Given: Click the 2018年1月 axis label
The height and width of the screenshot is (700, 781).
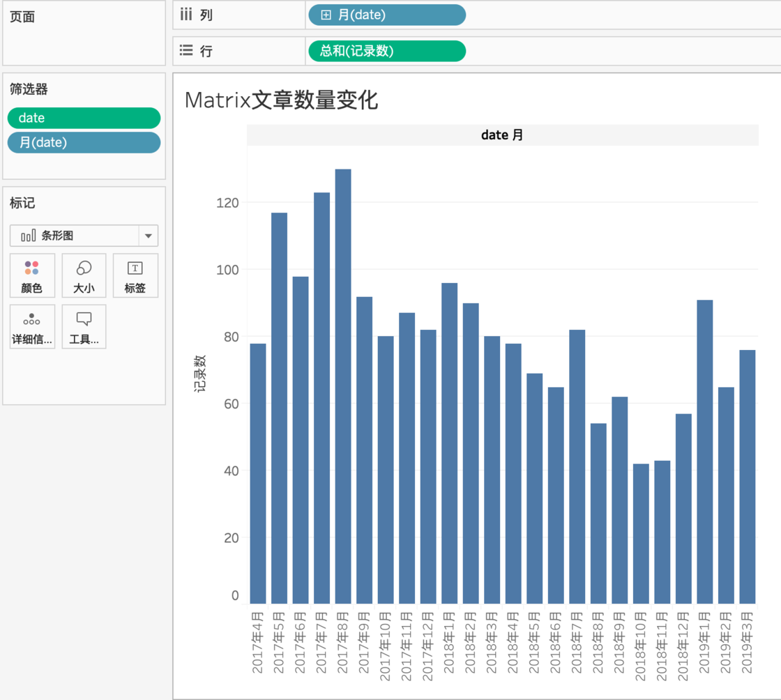Looking at the screenshot, I should tap(449, 643).
